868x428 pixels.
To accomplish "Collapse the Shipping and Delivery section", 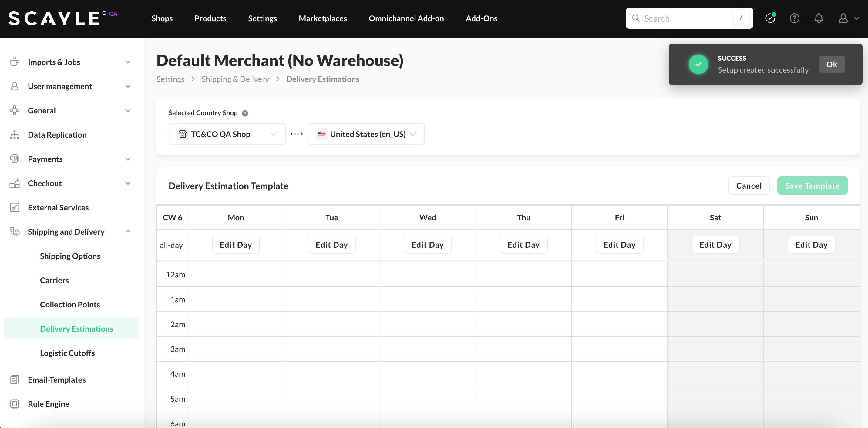I will 128,232.
